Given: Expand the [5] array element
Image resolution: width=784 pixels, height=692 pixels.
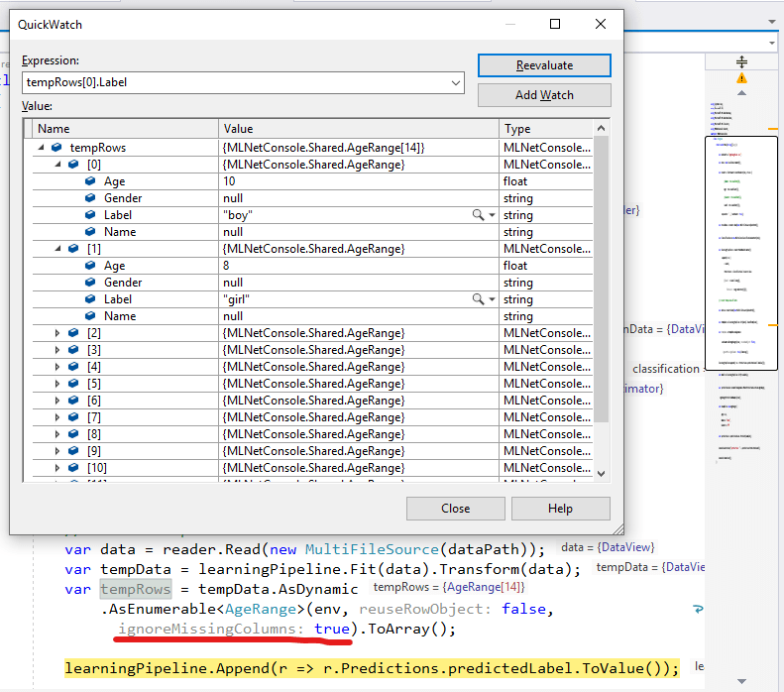Looking at the screenshot, I should (57, 384).
